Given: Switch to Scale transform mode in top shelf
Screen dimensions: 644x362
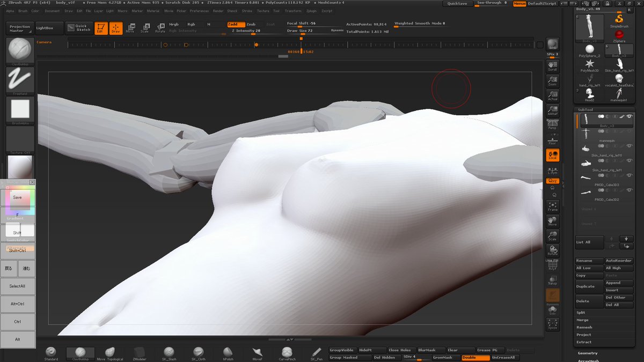Looking at the screenshot, I should [145, 28].
